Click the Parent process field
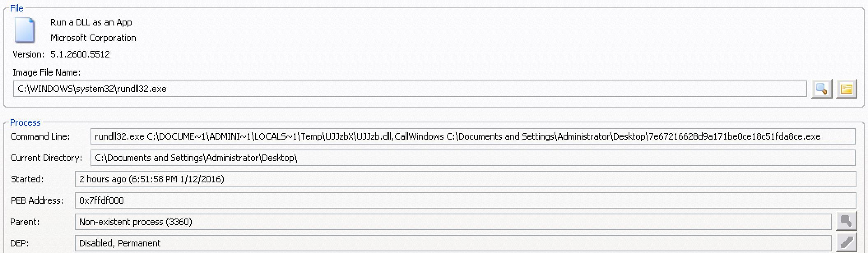The image size is (868, 253). (x=453, y=222)
